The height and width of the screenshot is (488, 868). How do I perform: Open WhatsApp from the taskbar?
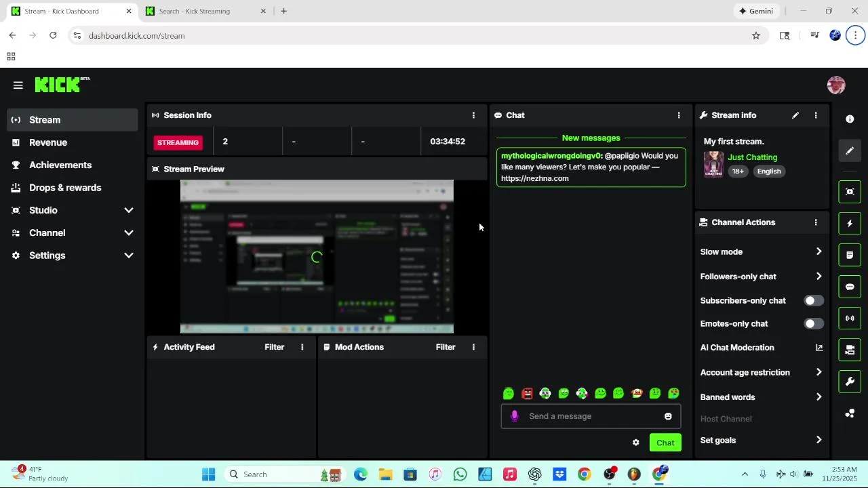click(x=460, y=474)
